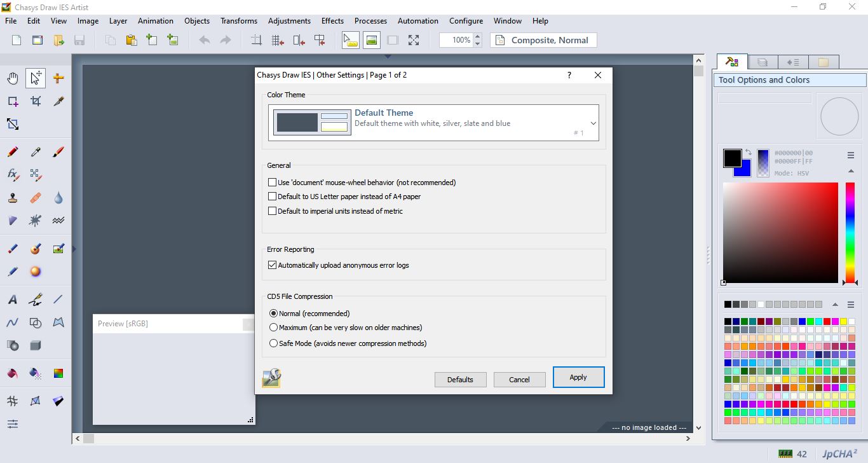This screenshot has height=463, width=868.
Task: Increase zoom with the up stepper arrow
Action: point(478,36)
